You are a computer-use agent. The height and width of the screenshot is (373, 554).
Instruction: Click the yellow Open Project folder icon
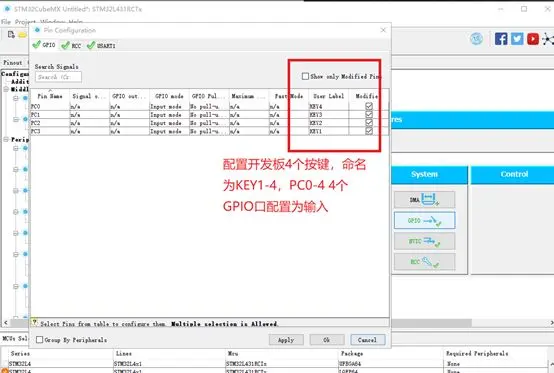point(22,35)
